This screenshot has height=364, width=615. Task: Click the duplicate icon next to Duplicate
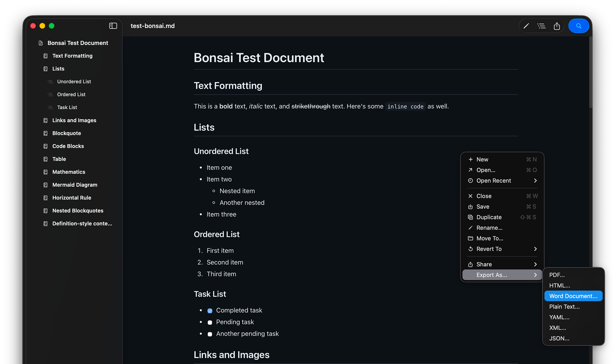470,217
